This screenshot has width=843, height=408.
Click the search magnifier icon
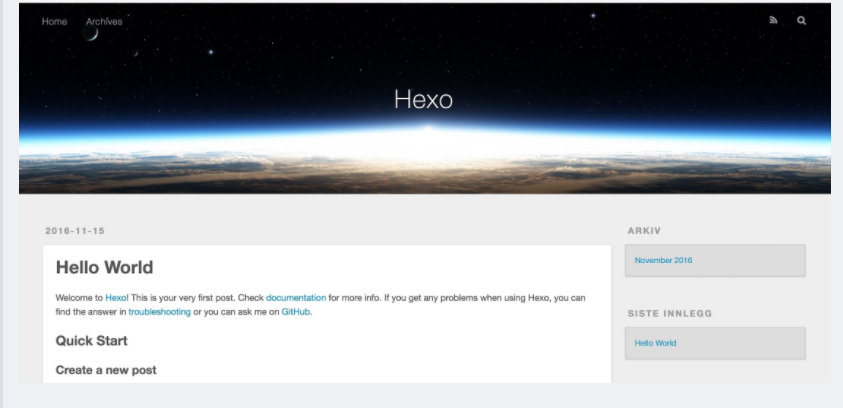[x=801, y=20]
